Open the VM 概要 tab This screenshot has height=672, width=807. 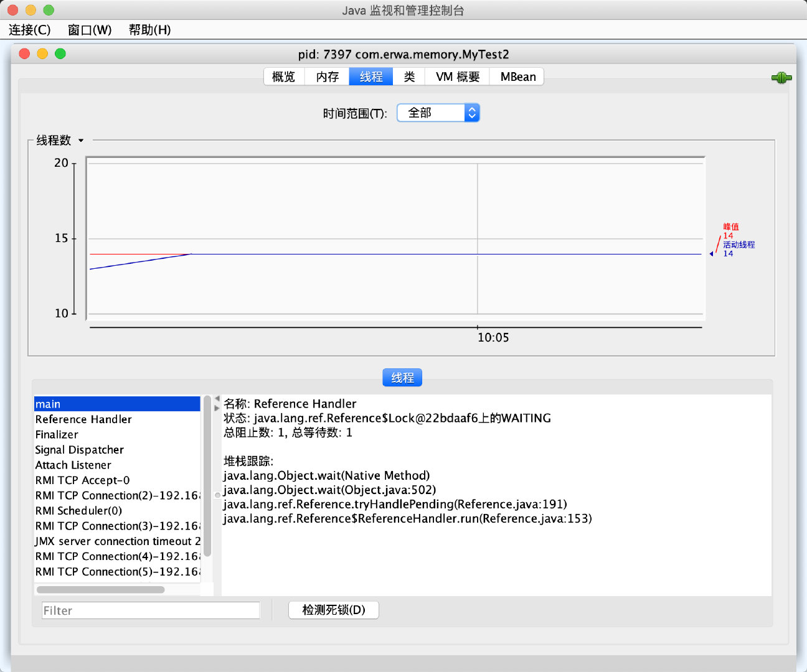tap(458, 77)
